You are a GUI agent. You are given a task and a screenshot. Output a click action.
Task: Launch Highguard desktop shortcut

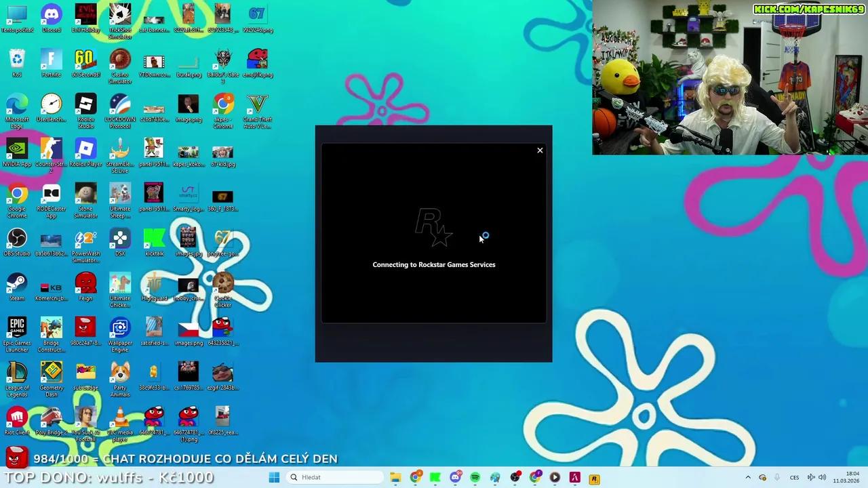154,287
